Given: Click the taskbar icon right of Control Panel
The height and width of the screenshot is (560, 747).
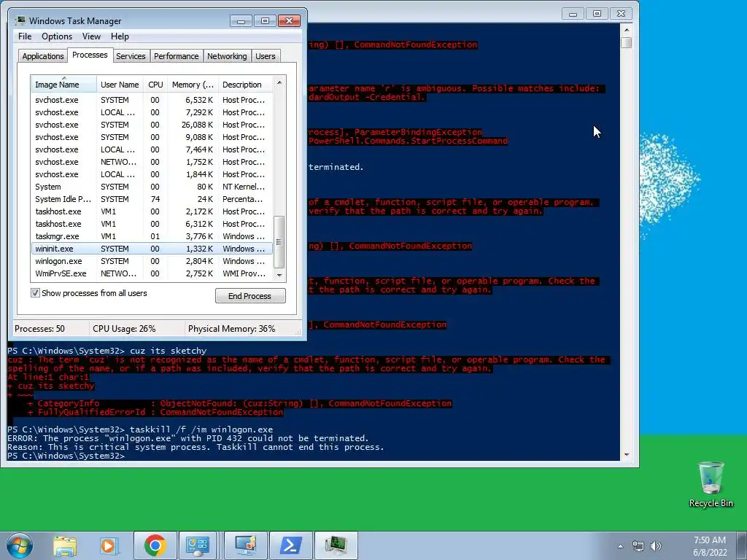Looking at the screenshot, I should 247,545.
